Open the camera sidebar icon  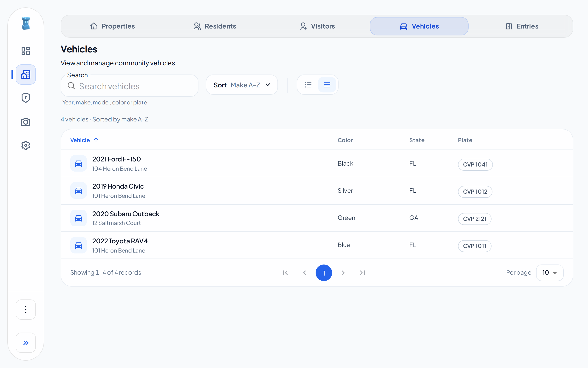pyautogui.click(x=26, y=122)
